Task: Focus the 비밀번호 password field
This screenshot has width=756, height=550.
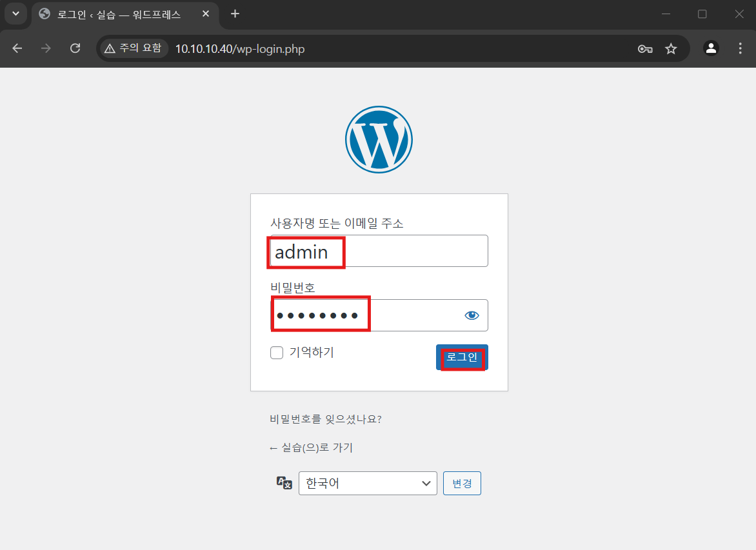Action: coord(379,315)
